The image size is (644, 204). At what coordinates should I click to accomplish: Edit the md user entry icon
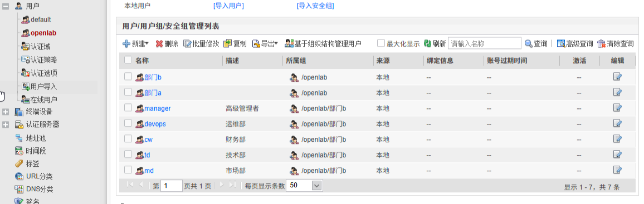tap(617, 170)
